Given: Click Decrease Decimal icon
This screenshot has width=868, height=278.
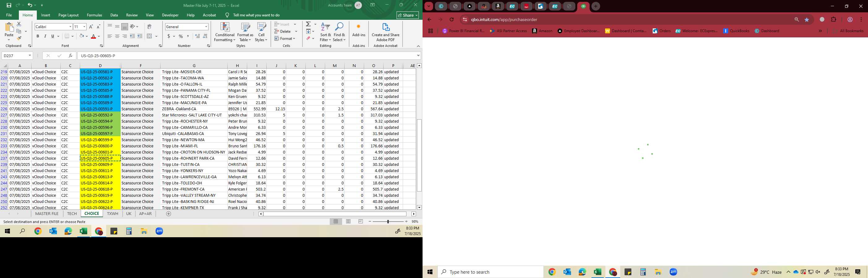Looking at the screenshot, I should (205, 36).
